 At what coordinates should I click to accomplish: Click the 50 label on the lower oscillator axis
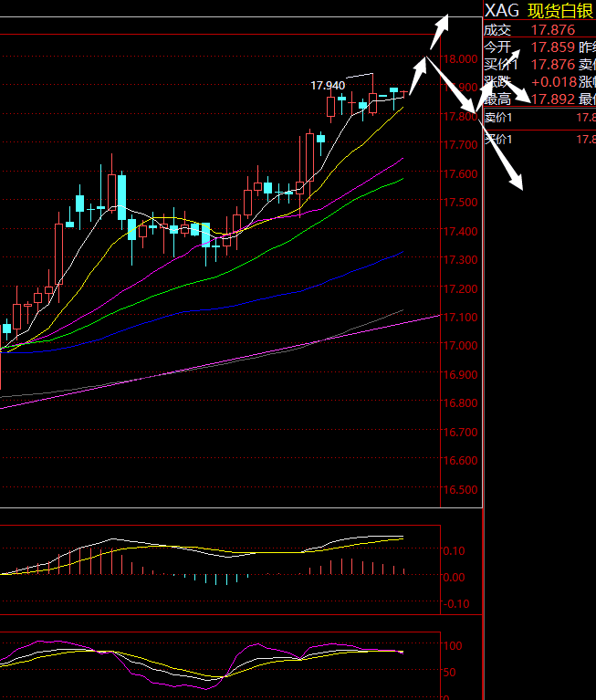449,672
